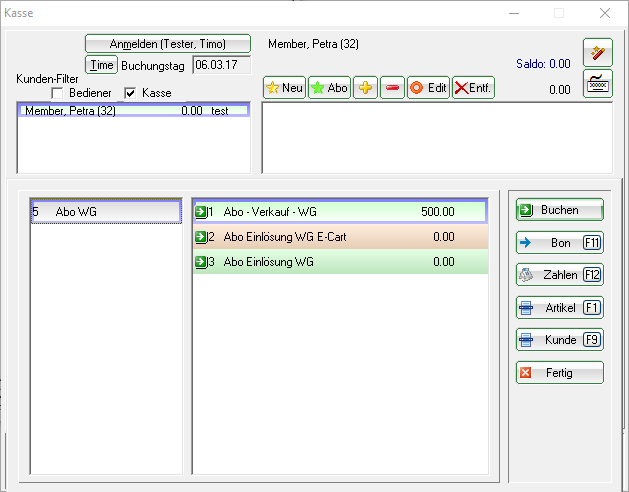Create new entry with Neu star button

coord(284,87)
